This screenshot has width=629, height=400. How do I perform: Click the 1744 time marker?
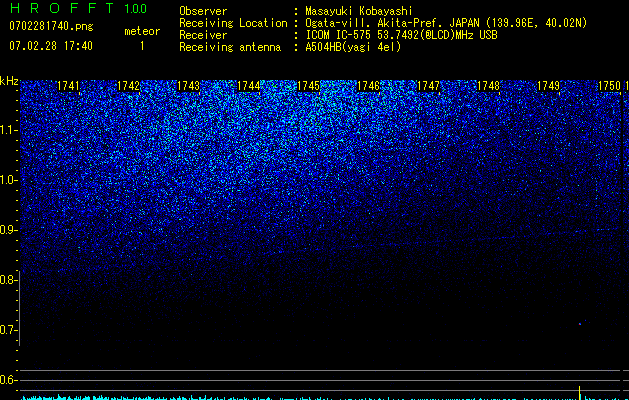click(248, 86)
